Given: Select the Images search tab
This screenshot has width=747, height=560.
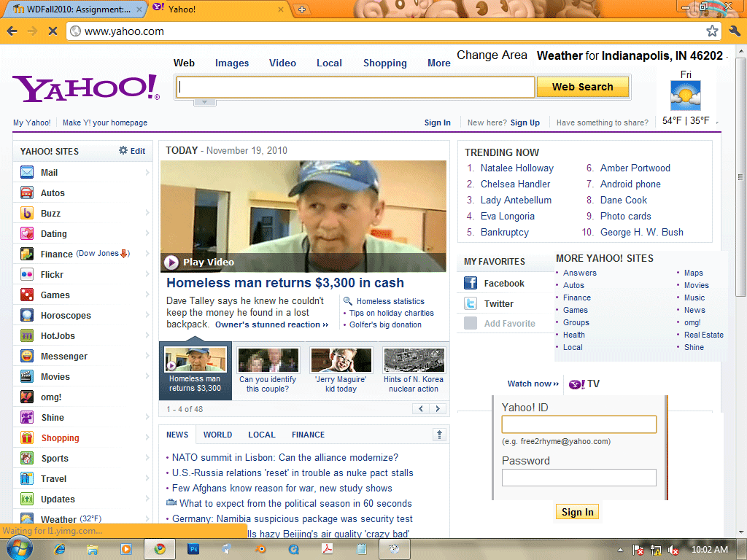Looking at the screenshot, I should [232, 63].
